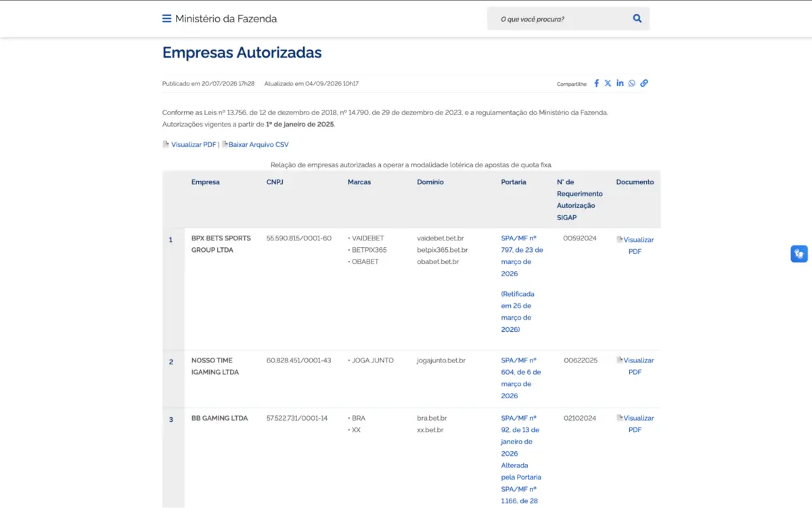This screenshot has height=508, width=812.
Task: Select company name BB GAMING LTDA
Action: click(x=220, y=418)
